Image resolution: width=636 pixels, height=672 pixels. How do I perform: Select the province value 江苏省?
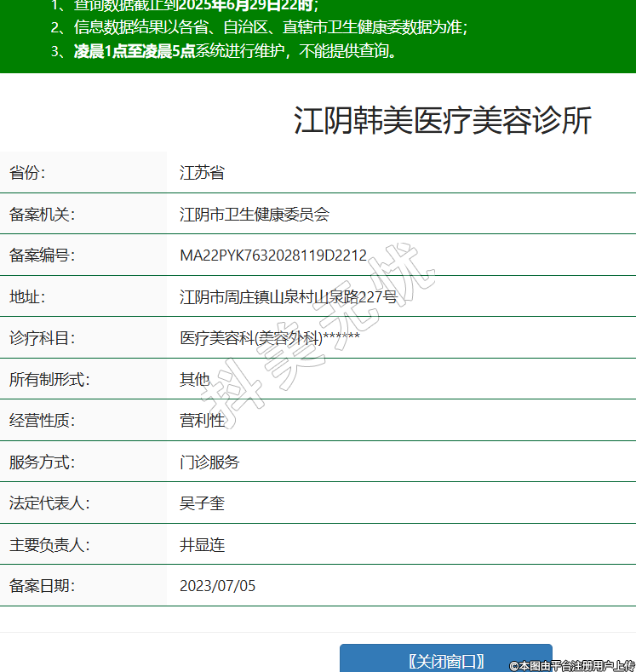(202, 173)
